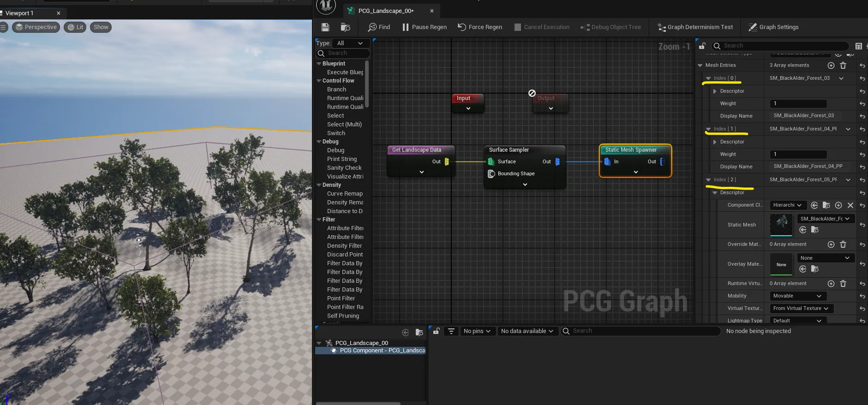This screenshot has width=868, height=405.
Task: Remove all Override Materials elements
Action: click(x=843, y=244)
